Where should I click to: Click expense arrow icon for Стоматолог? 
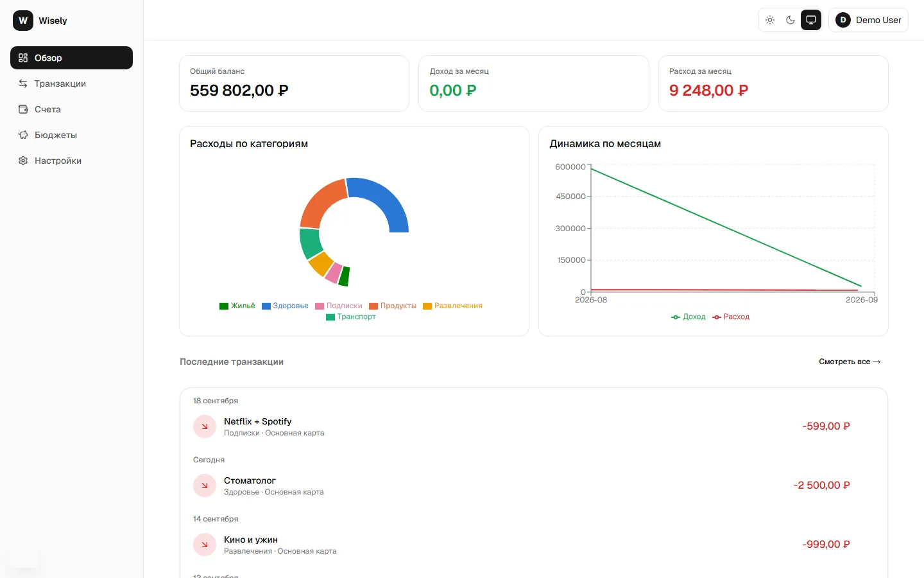[x=205, y=486]
